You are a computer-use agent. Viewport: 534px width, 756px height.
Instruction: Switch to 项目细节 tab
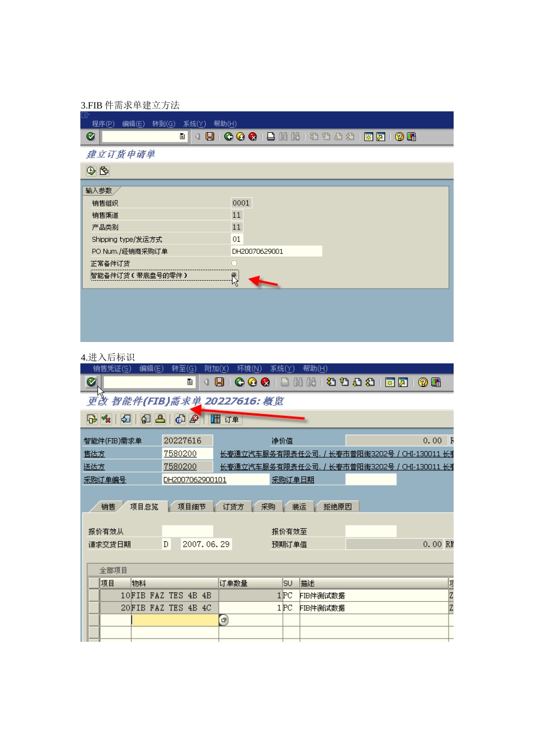pyautogui.click(x=192, y=507)
